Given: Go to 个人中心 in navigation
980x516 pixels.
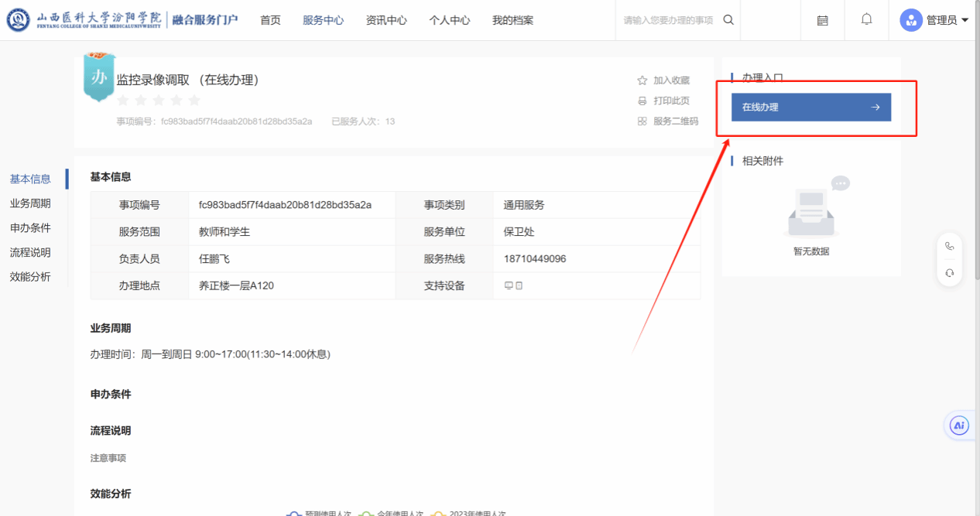Looking at the screenshot, I should (450, 20).
